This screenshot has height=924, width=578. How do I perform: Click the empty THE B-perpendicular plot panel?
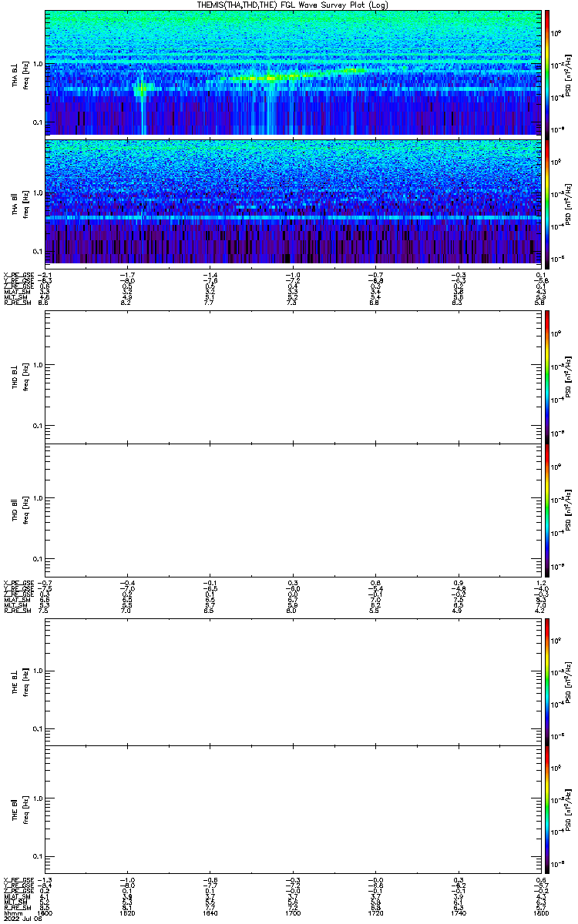292,682
